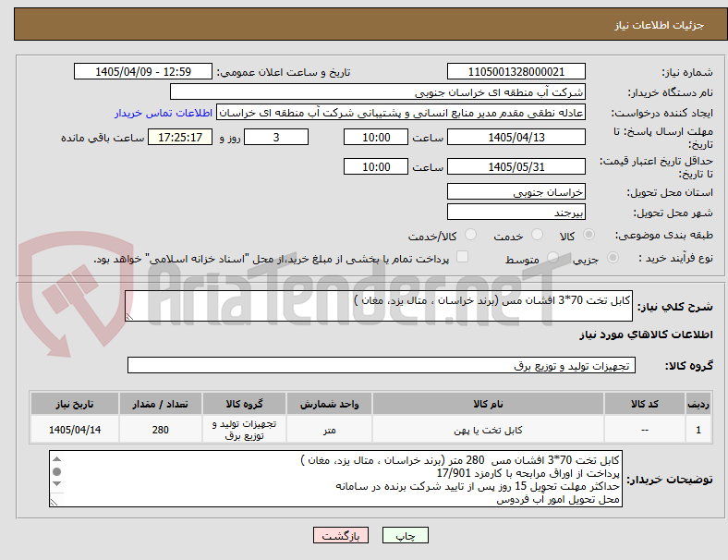
Task: Click the general description text area
Action: click(379, 306)
